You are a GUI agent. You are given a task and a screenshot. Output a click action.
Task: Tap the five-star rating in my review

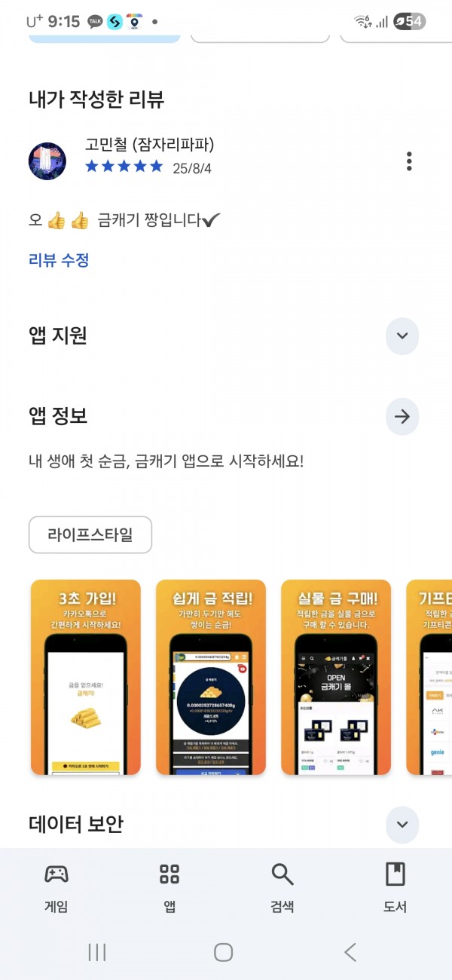click(x=124, y=167)
